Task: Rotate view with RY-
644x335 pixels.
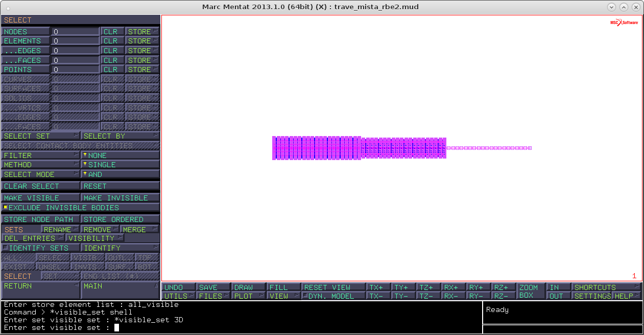Action: [479, 296]
